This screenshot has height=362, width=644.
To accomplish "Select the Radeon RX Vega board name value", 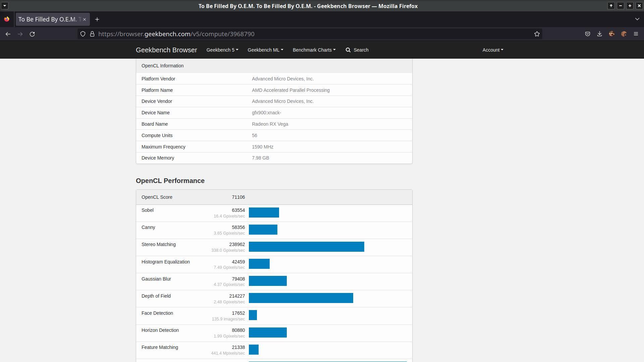I will click(270, 124).
